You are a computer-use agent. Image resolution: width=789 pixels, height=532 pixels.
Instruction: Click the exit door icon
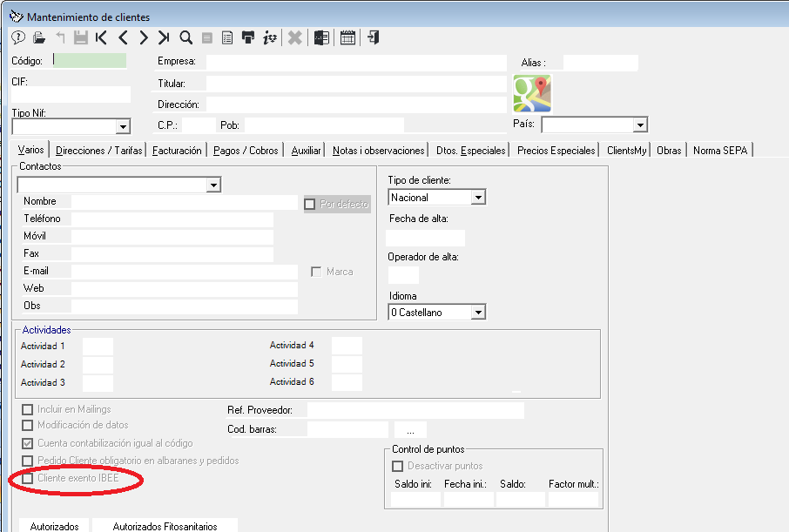point(374,37)
